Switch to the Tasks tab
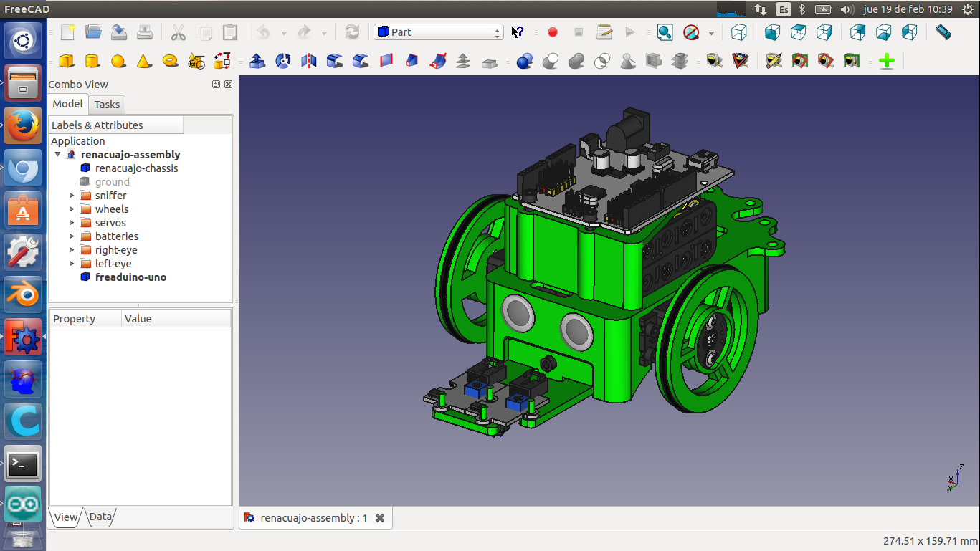This screenshot has width=980, height=551. point(107,105)
